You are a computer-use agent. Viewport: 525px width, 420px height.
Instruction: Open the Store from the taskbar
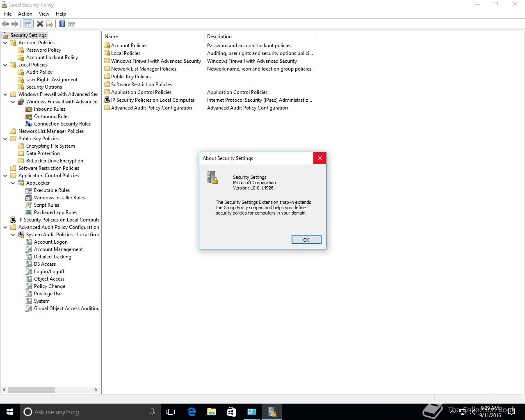pyautogui.click(x=232, y=412)
